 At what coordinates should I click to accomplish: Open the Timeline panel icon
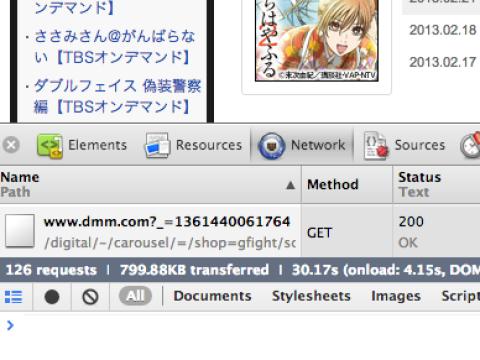click(470, 146)
